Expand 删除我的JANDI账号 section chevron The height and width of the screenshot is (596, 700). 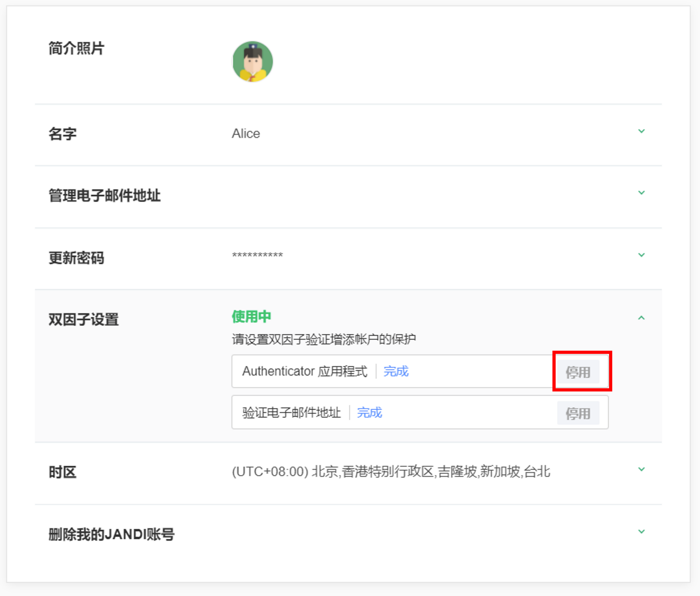point(641,531)
